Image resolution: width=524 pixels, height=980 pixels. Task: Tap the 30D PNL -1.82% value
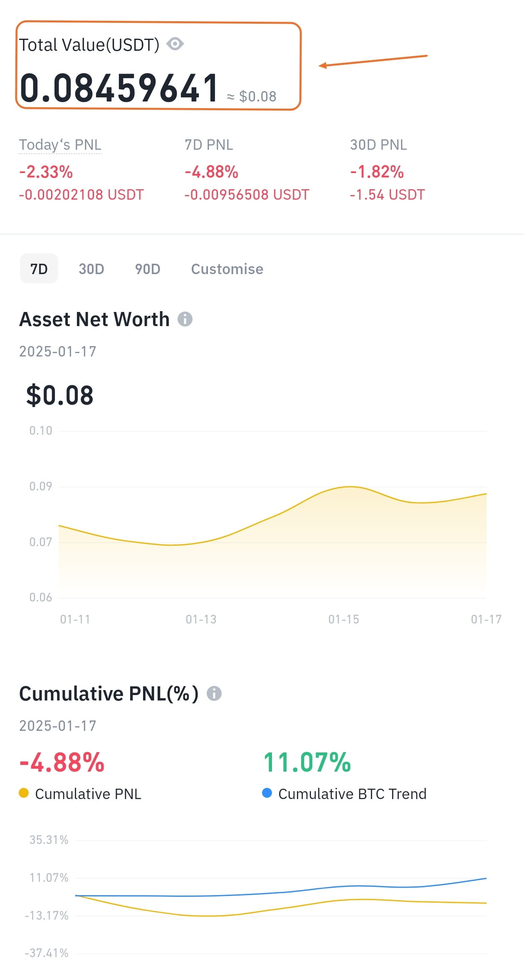click(x=377, y=172)
